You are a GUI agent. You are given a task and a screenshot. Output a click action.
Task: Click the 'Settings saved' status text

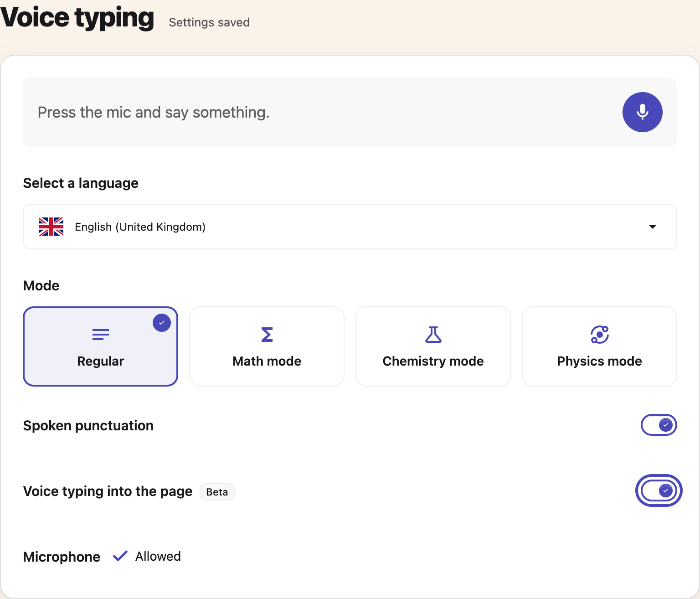pyautogui.click(x=209, y=22)
